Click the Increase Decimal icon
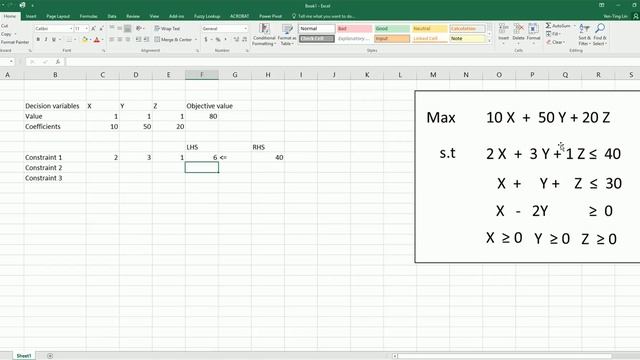 [x=236, y=40]
